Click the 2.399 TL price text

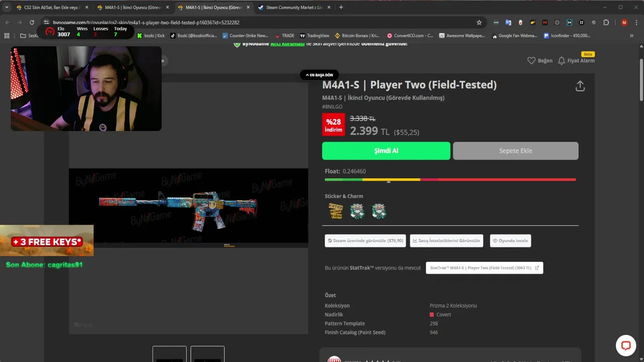pyautogui.click(x=370, y=131)
